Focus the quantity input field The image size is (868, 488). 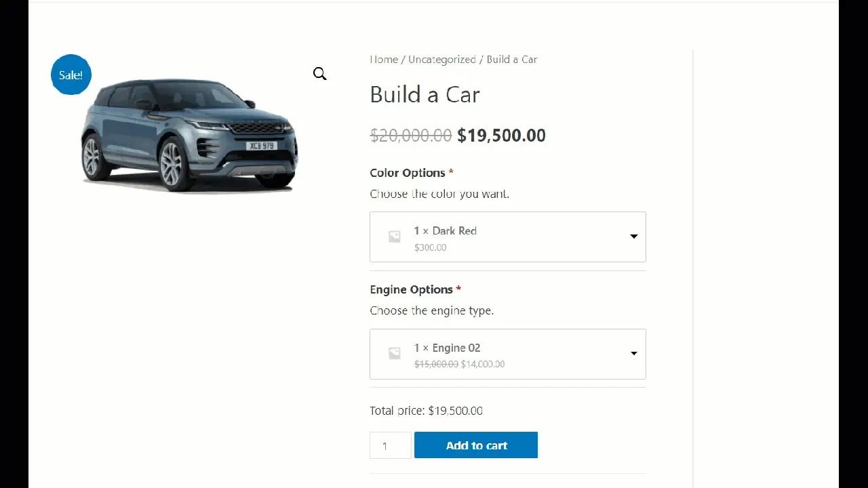(x=391, y=445)
